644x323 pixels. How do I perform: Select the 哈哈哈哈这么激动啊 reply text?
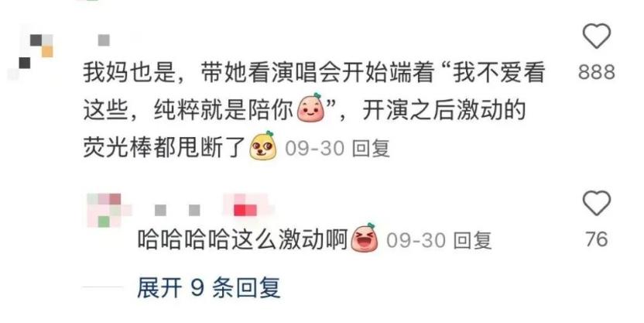click(x=242, y=240)
